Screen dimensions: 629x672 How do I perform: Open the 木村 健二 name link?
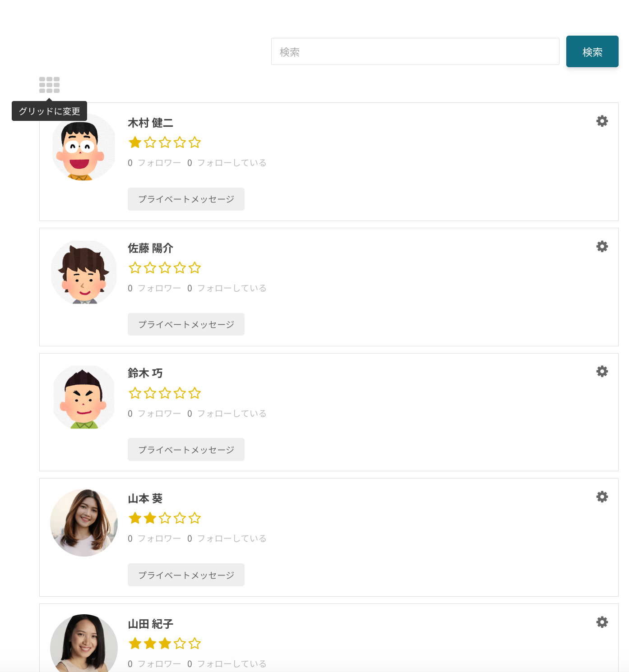pos(150,123)
